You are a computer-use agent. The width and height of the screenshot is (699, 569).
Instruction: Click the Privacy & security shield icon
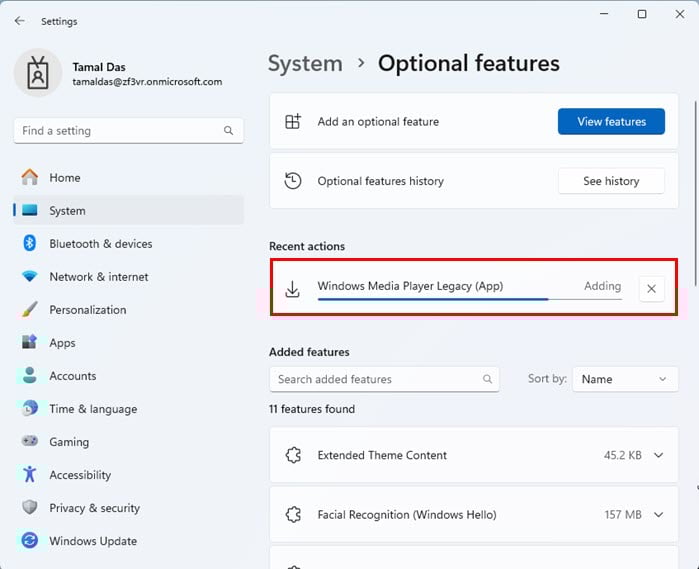pos(30,508)
